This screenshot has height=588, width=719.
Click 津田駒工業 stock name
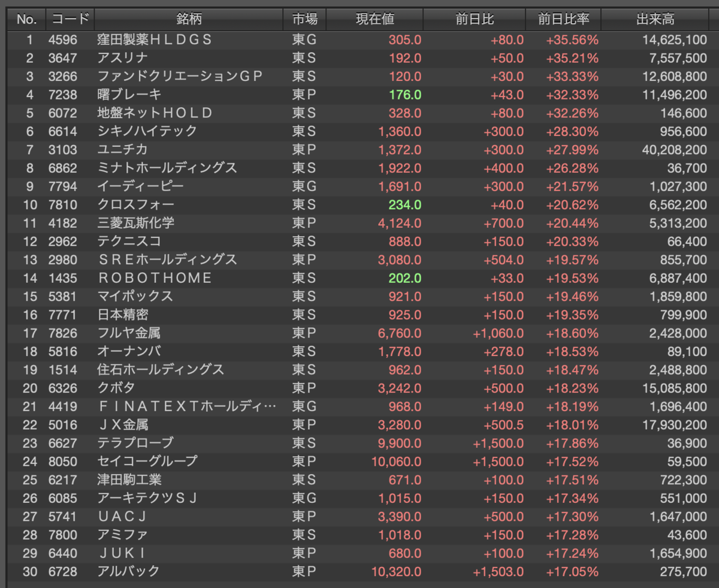129,480
